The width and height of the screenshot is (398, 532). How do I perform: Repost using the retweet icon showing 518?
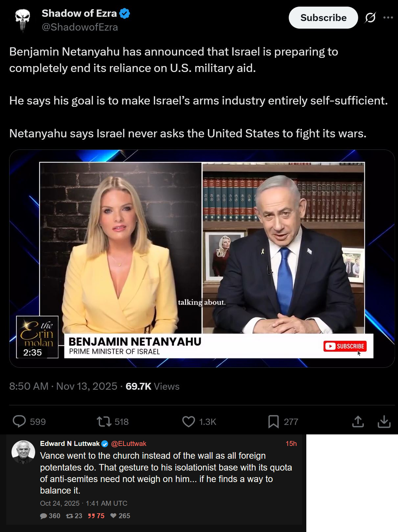pos(104,422)
